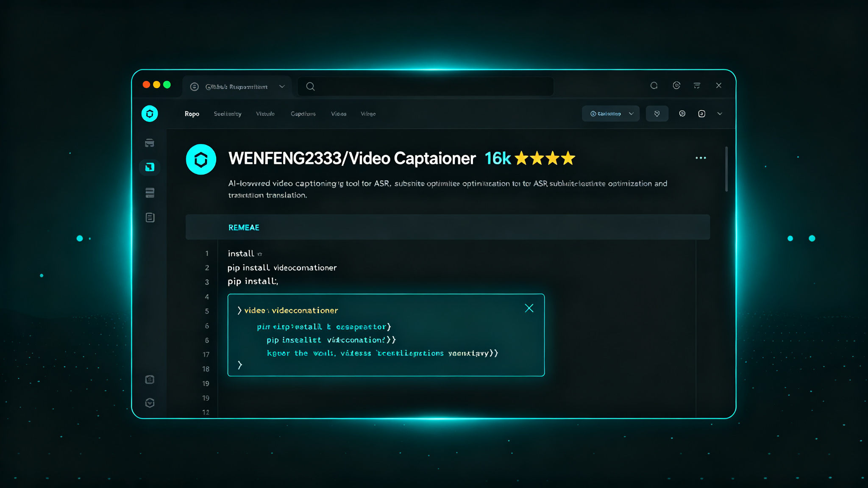
Task: Click 'pip install:,' on line 3
Action: (253, 281)
